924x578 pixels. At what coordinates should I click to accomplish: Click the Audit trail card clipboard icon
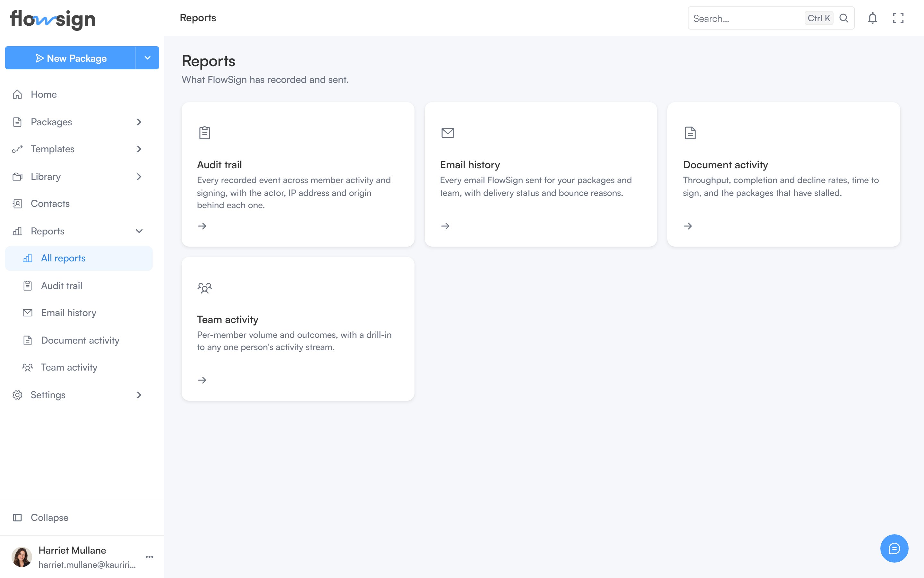205,133
